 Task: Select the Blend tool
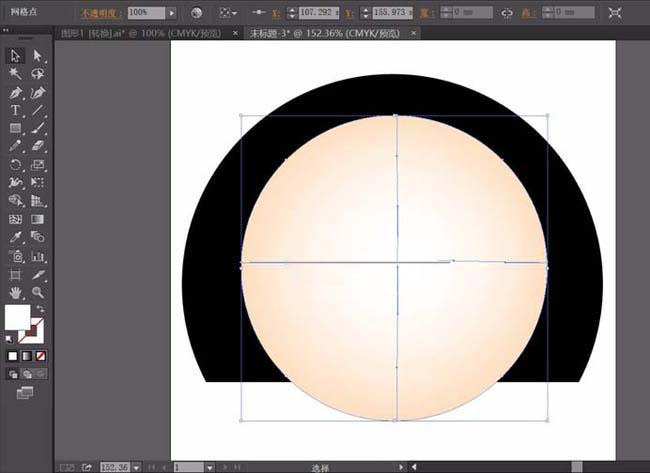[x=37, y=237]
